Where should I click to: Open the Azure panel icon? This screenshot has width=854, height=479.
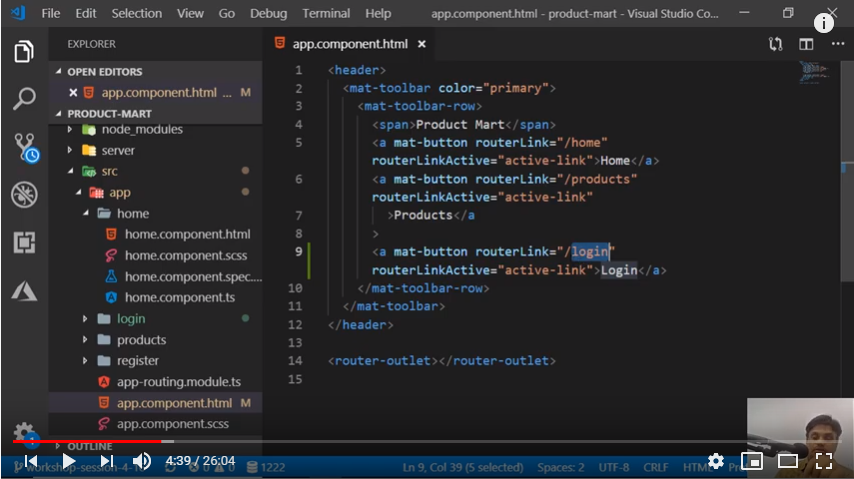tap(24, 291)
